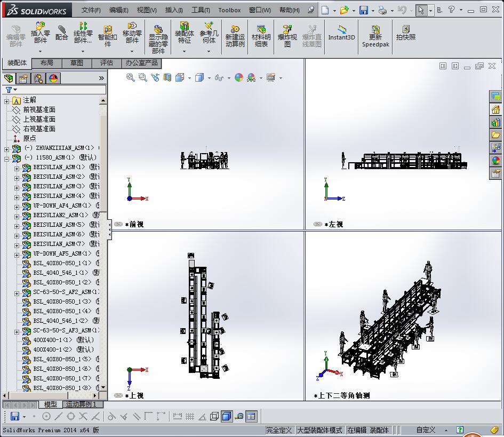Switch to the 评估 (Evaluate) tab
The height and width of the screenshot is (437, 504).
point(107,63)
